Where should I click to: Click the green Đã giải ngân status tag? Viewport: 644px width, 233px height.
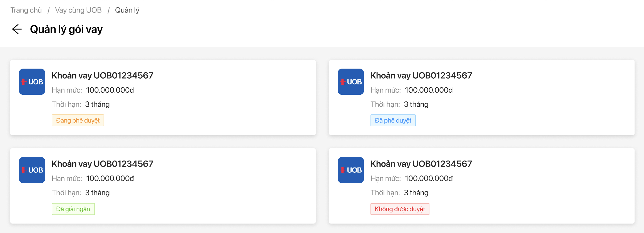coord(73,209)
